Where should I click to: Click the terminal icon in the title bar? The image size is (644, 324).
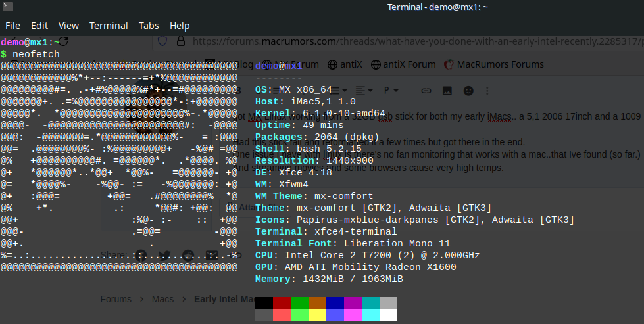(7, 7)
